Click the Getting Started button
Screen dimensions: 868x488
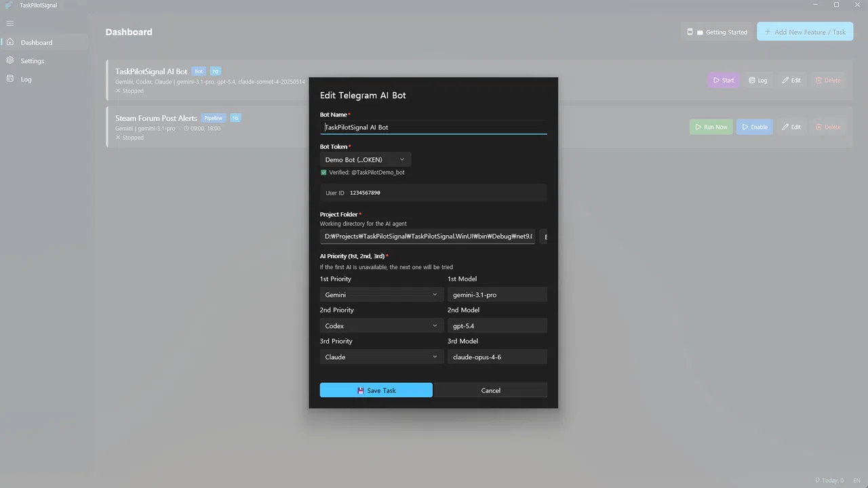pyautogui.click(x=717, y=32)
